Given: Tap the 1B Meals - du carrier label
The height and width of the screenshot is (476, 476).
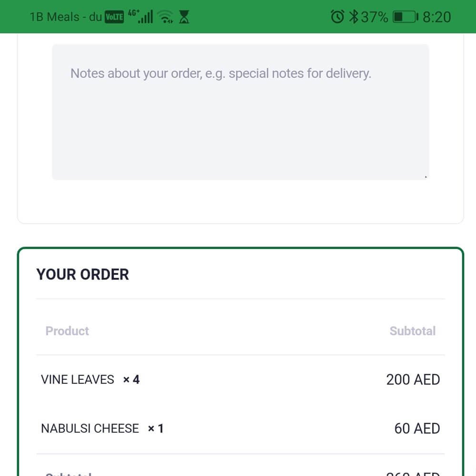Looking at the screenshot, I should tap(66, 17).
